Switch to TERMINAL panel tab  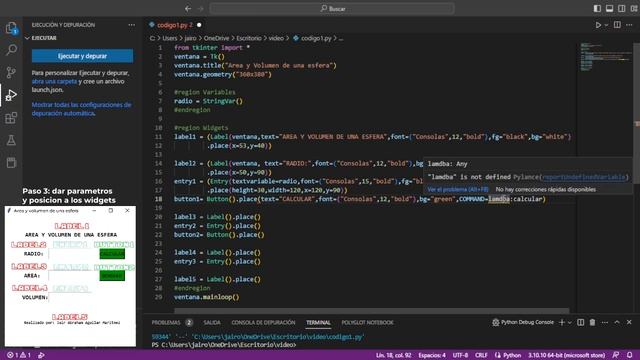(318, 322)
